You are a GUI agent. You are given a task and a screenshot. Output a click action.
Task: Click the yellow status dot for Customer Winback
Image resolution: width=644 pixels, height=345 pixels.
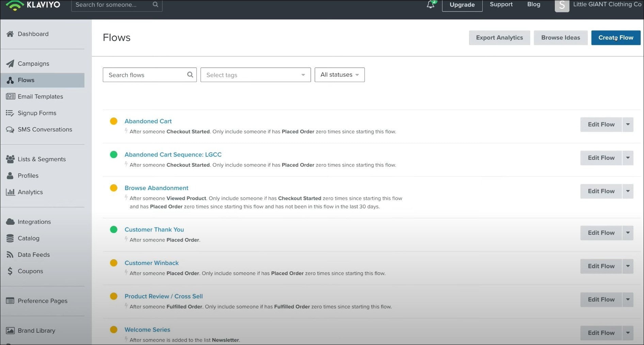click(x=114, y=263)
